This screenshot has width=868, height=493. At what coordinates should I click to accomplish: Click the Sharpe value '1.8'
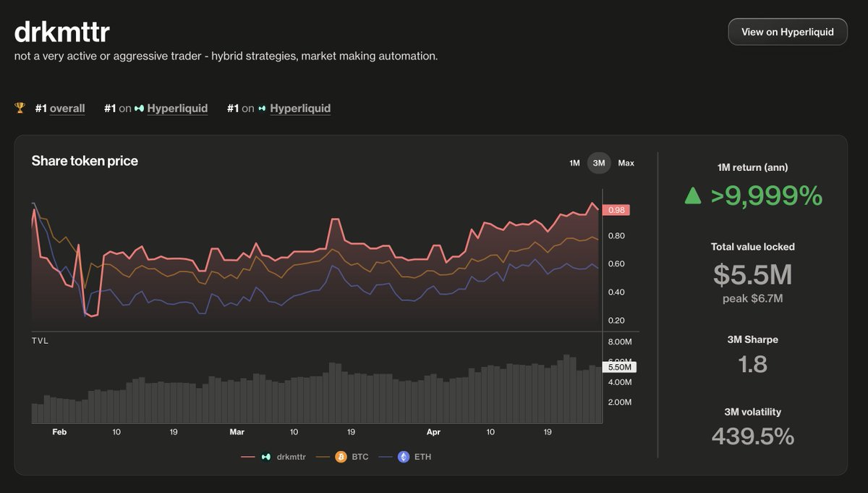tap(752, 364)
